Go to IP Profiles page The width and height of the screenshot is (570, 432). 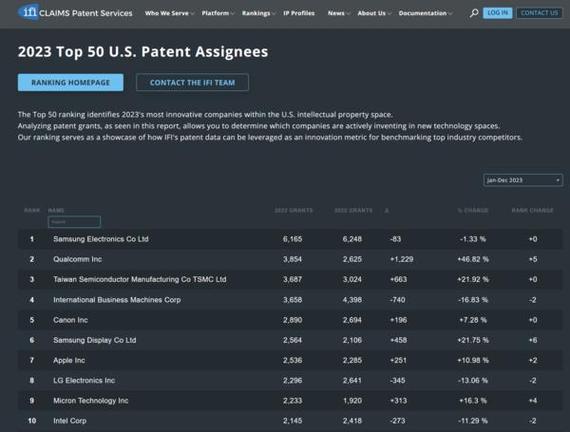click(299, 13)
